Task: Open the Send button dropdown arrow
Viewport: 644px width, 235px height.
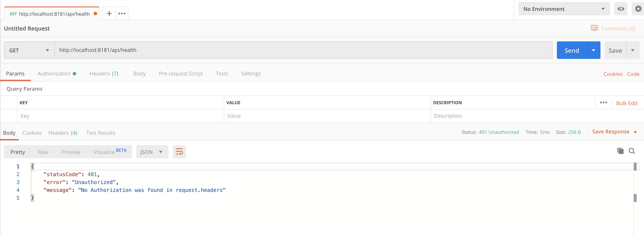Action: point(593,50)
